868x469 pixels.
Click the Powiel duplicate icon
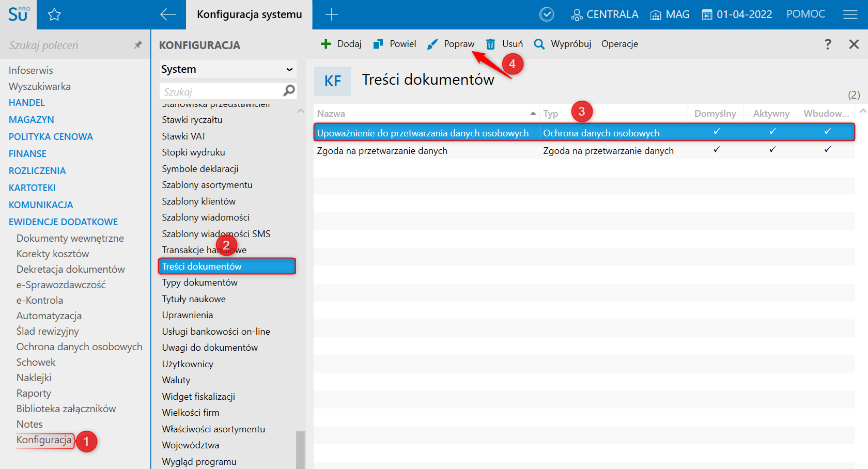pyautogui.click(x=378, y=44)
